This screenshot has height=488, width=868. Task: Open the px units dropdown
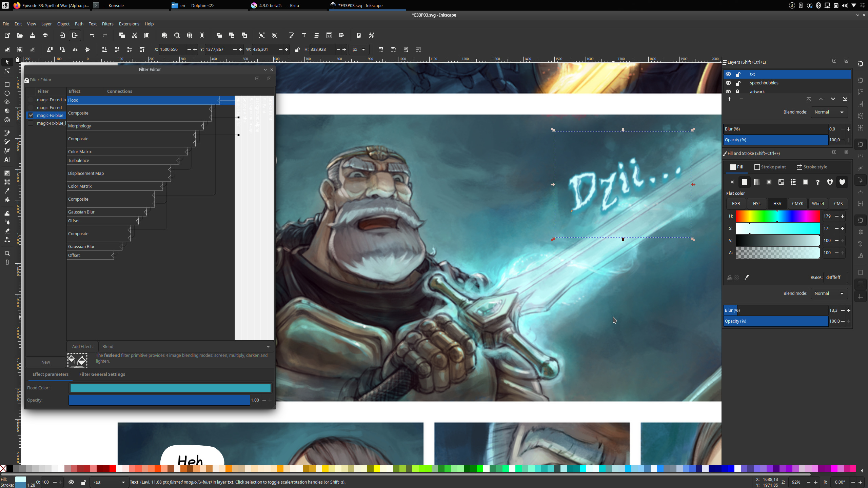point(359,49)
